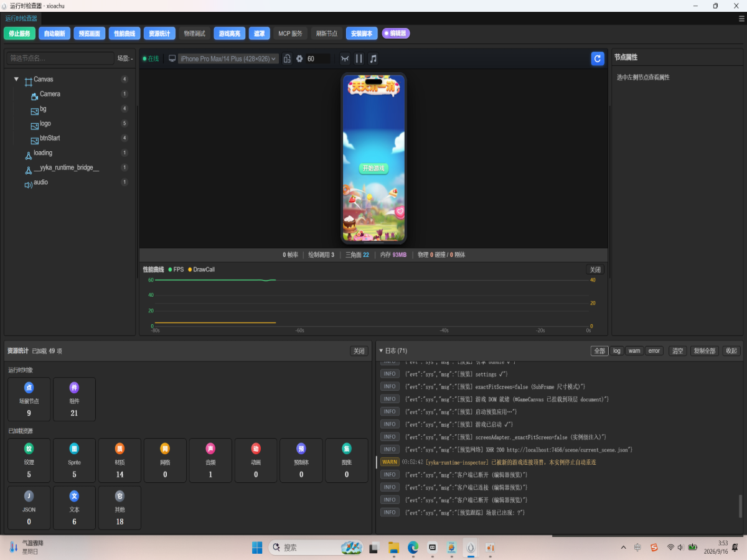Enable 物理调试 physics debug
This screenshot has height=560, width=747.
coord(194,34)
